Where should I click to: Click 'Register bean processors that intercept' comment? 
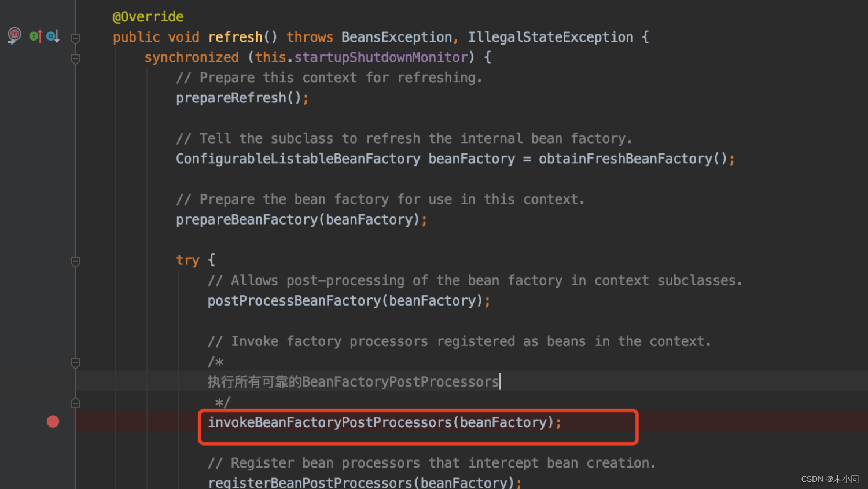[432, 462]
